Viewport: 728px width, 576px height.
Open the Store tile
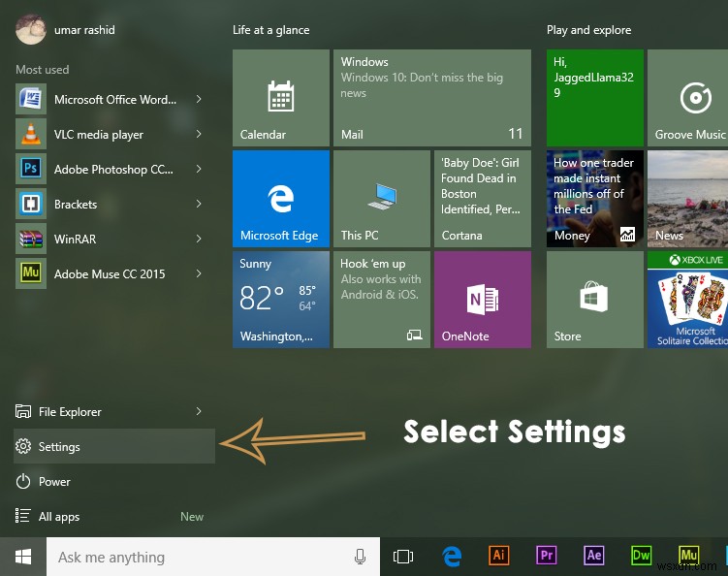[594, 300]
